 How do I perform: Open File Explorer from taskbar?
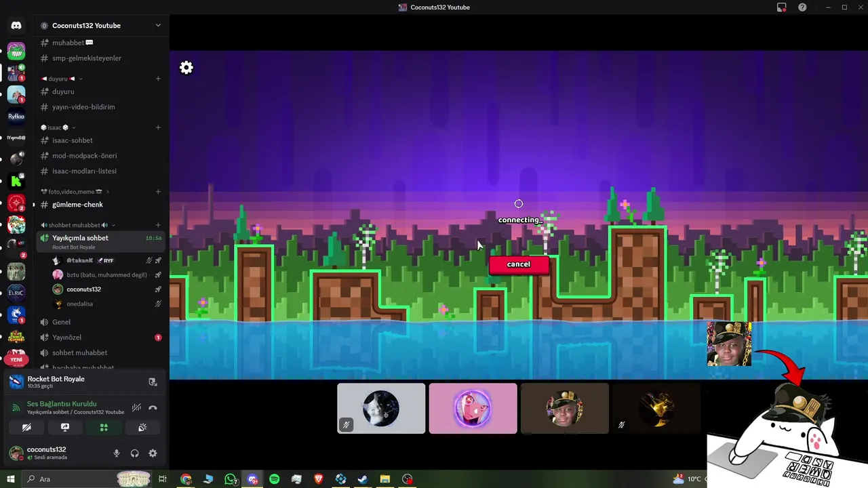[x=384, y=479]
